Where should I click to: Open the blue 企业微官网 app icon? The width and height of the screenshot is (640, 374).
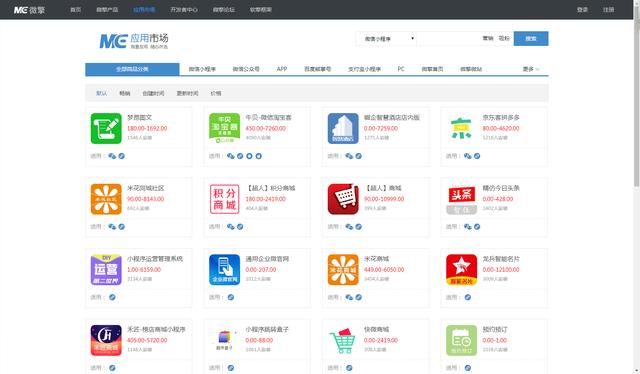(x=224, y=270)
